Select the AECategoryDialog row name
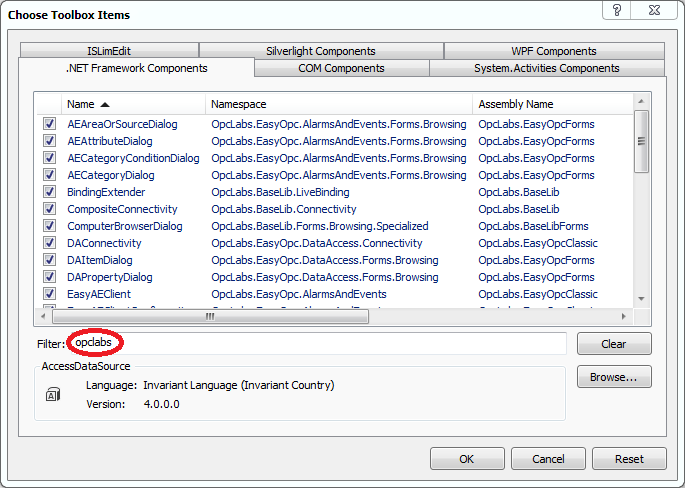Screen dimensions: 685x488 (111, 175)
